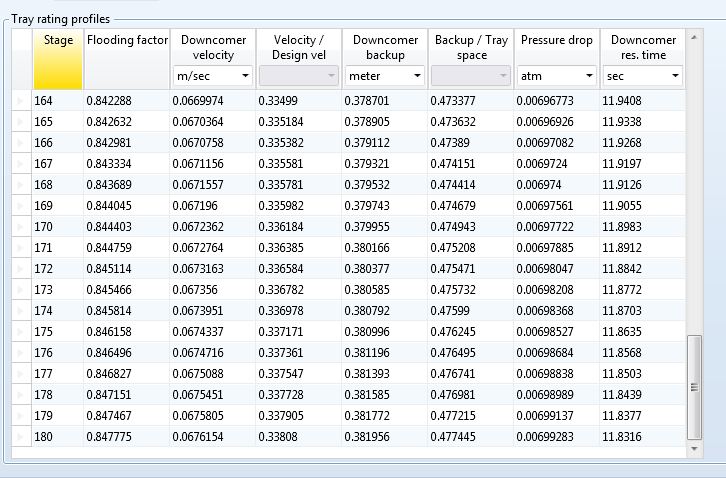The height and width of the screenshot is (478, 726).
Task: Select the Stage cell 164
Action: point(57,101)
